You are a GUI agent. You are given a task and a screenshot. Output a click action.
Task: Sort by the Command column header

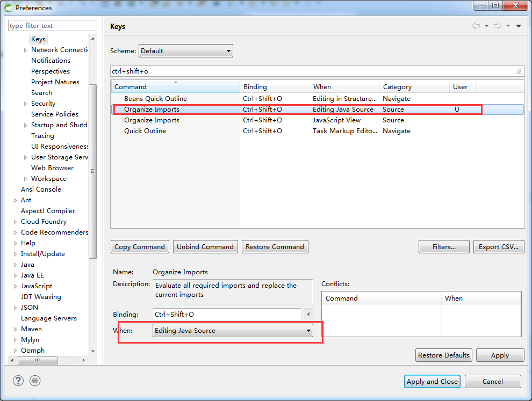175,87
